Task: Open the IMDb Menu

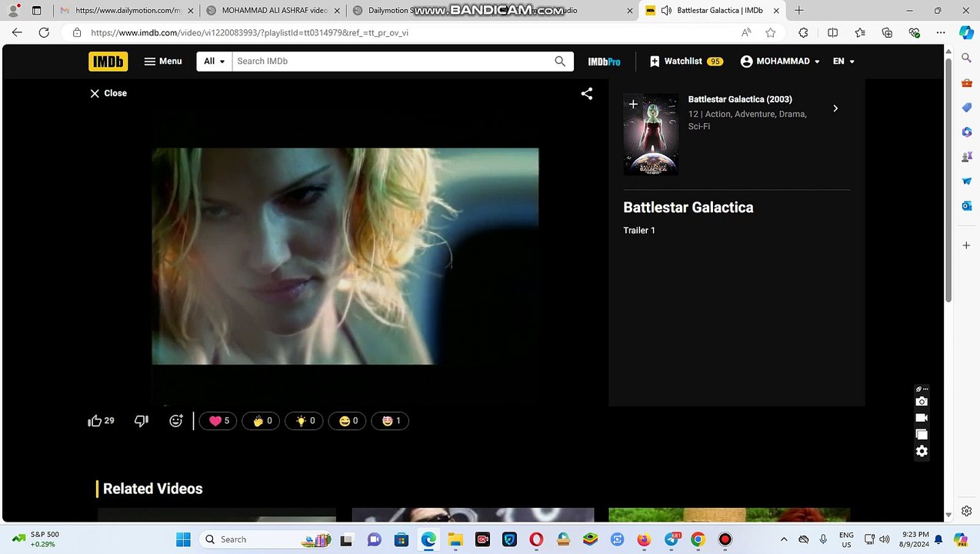Action: [163, 62]
